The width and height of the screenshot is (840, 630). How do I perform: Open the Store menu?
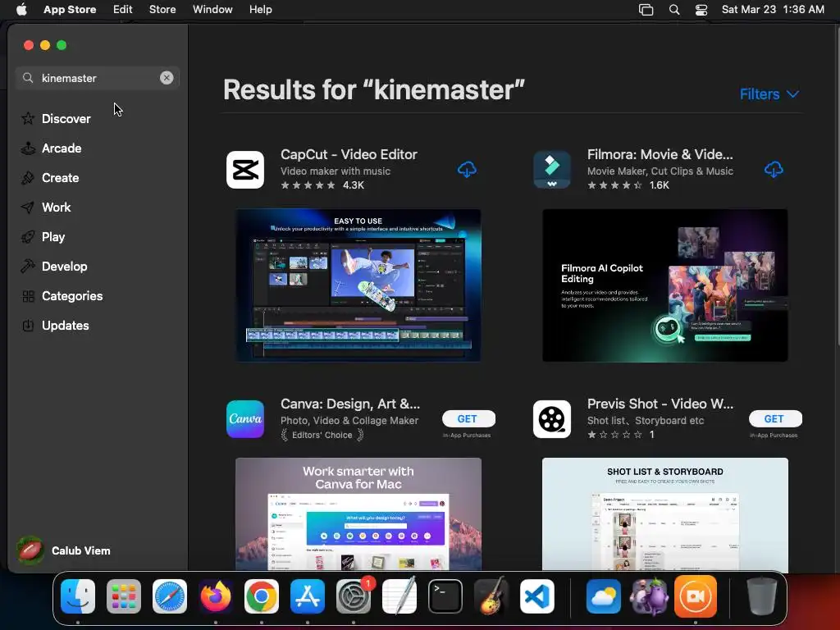pos(162,9)
